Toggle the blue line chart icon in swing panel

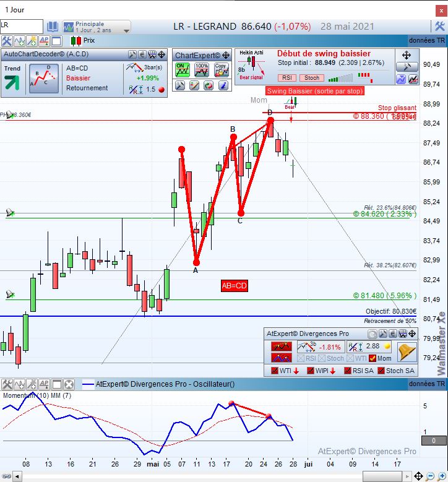pos(401,79)
